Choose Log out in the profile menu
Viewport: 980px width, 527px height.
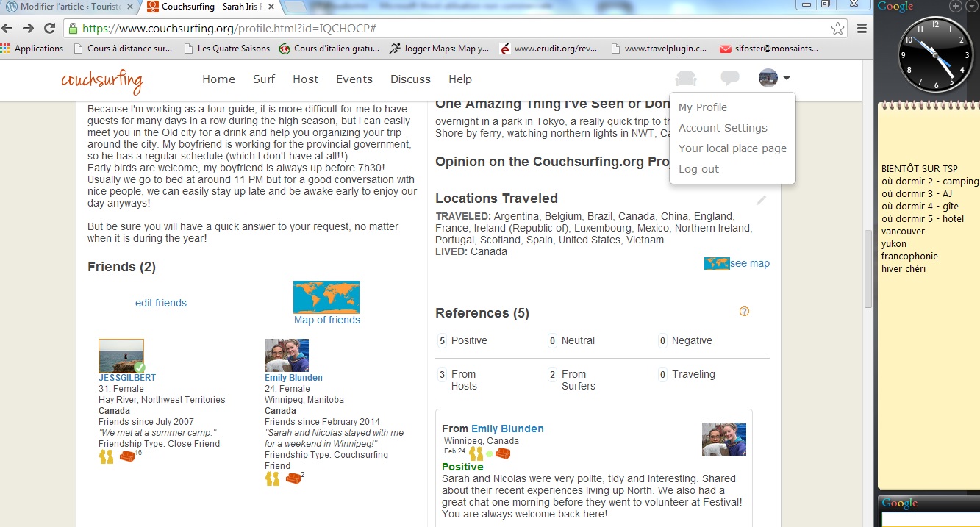[x=698, y=169]
